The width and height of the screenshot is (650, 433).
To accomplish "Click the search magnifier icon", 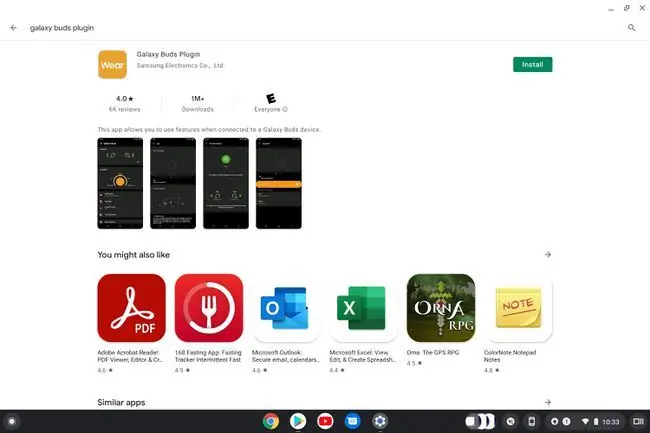I will tap(631, 28).
